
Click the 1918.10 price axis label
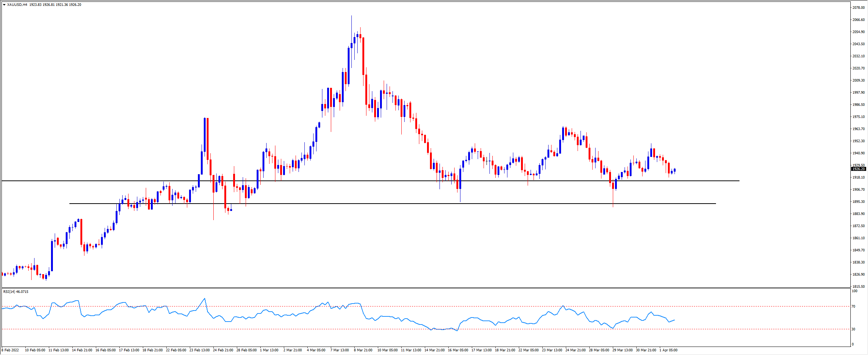click(x=858, y=177)
